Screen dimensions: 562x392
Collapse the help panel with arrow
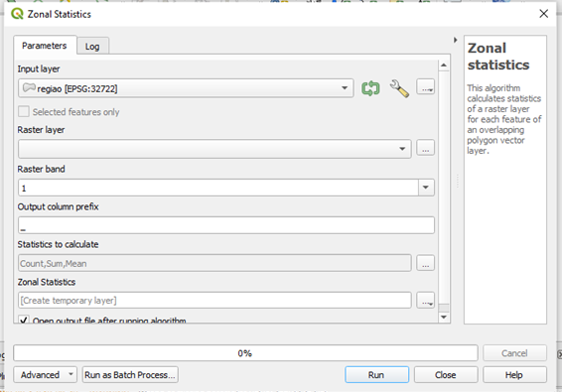click(x=455, y=40)
